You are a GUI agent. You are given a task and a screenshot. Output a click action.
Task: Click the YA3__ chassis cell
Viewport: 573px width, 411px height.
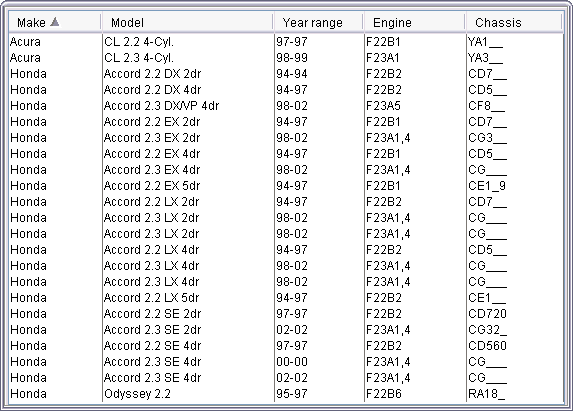click(515, 58)
